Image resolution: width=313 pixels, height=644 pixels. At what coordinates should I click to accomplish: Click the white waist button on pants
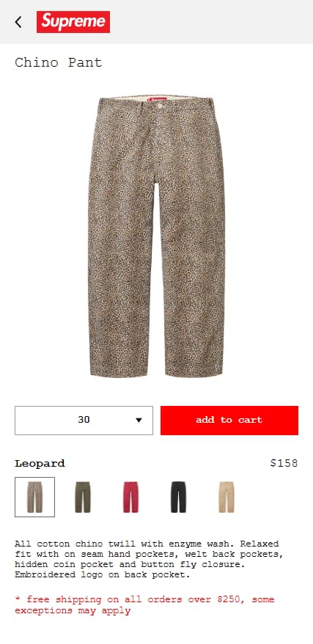coord(159,106)
